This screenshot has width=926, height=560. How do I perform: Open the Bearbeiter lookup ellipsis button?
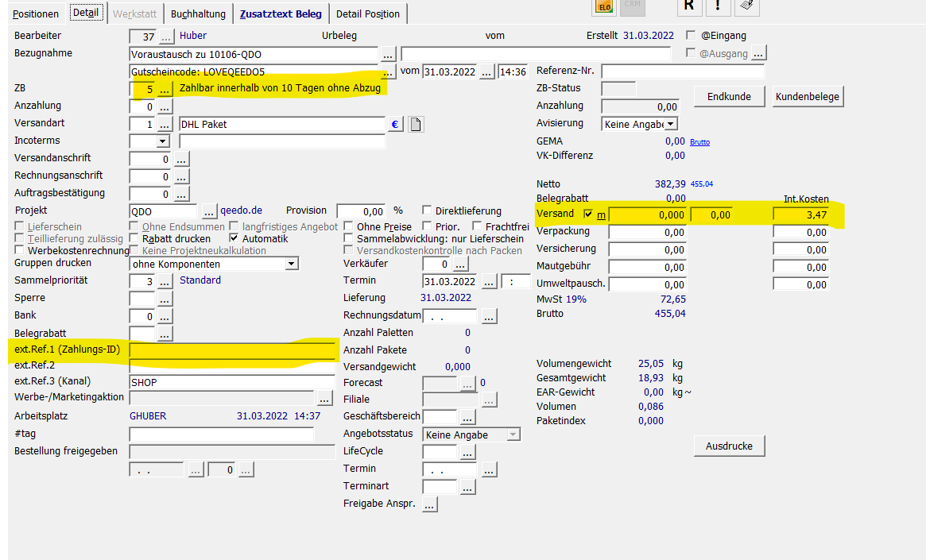(166, 37)
